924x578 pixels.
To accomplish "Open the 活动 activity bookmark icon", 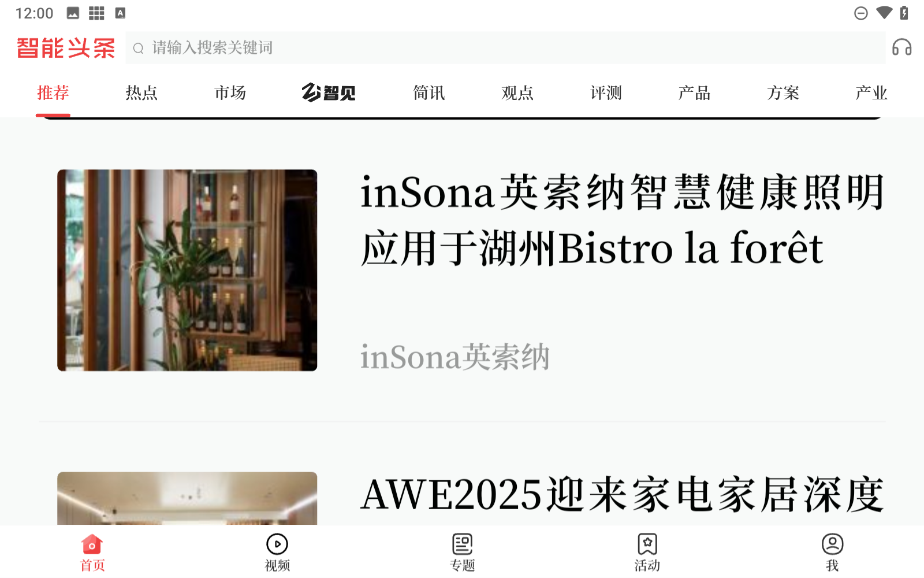I will pyautogui.click(x=647, y=544).
